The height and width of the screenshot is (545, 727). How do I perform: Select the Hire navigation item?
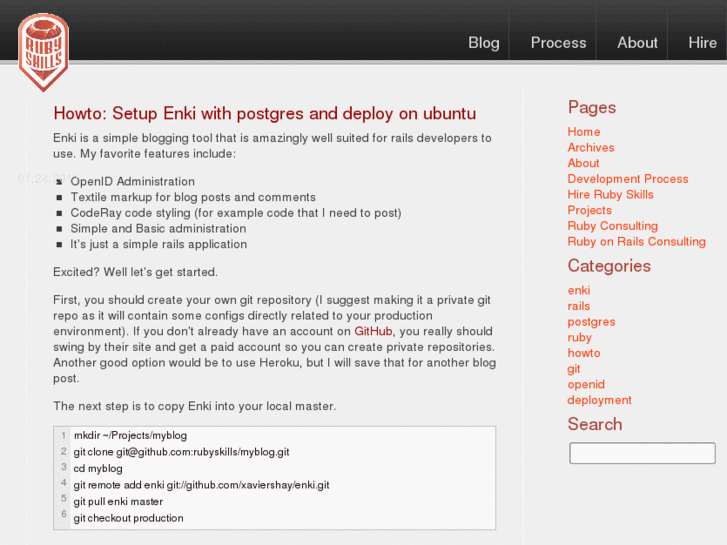coord(702,43)
